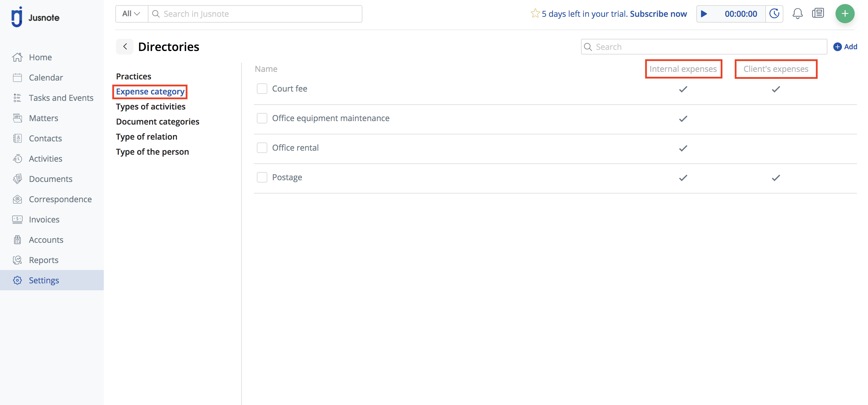The width and height of the screenshot is (868, 405).
Task: Toggle Office rental internal expenses checkmark
Action: point(683,148)
